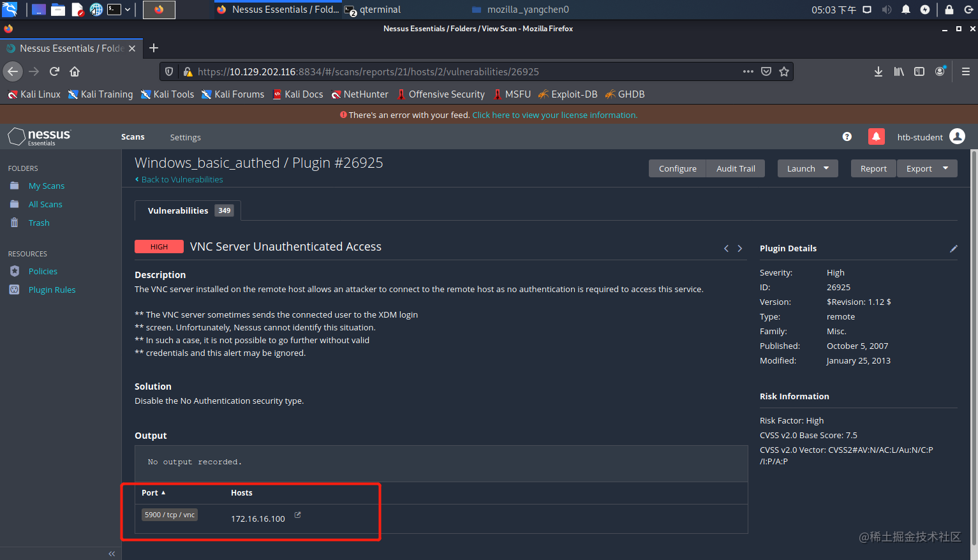Open Plugin Rules in Resources
Viewport: 978px width, 560px height.
coord(52,290)
